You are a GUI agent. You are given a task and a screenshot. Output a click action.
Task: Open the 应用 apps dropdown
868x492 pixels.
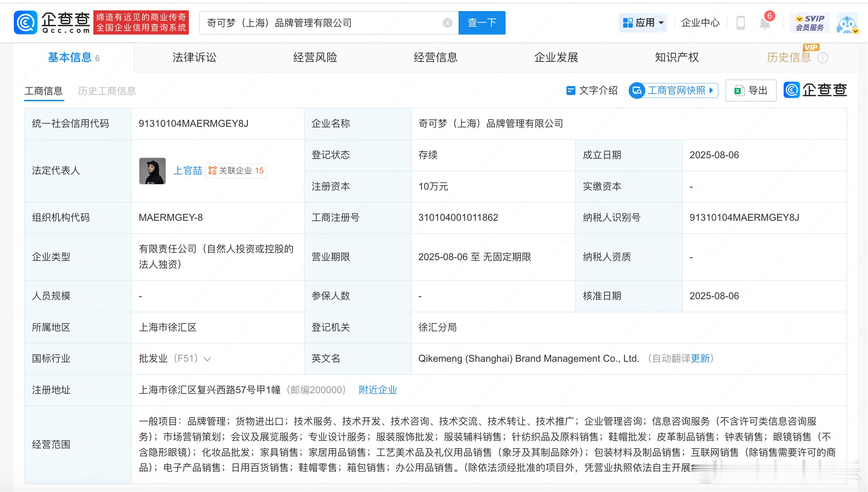[x=643, y=23]
